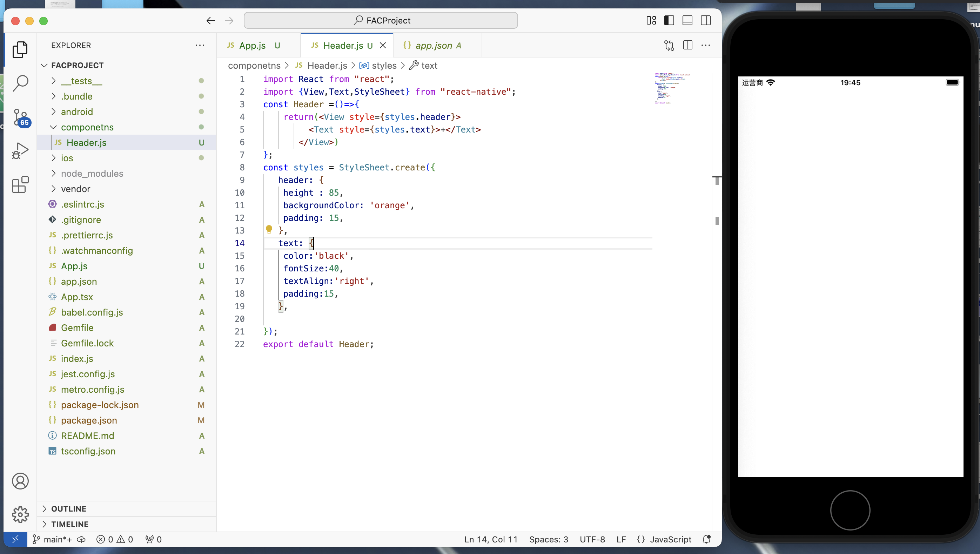This screenshot has height=554, width=980.
Task: Open errors and warnings count
Action: [115, 539]
